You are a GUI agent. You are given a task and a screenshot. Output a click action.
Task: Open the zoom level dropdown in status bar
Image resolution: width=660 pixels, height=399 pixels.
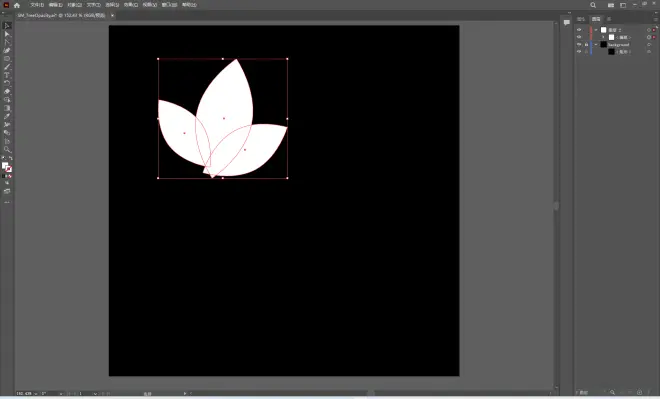point(35,394)
